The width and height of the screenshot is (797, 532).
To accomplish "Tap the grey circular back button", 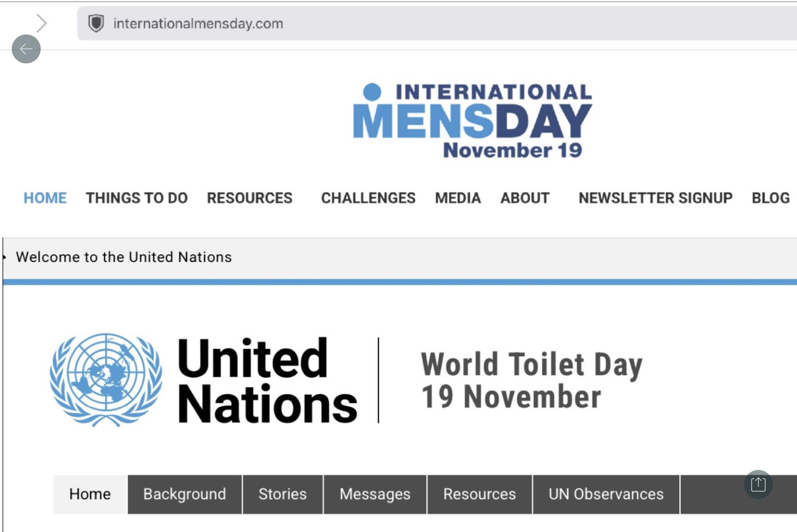I will [x=26, y=49].
